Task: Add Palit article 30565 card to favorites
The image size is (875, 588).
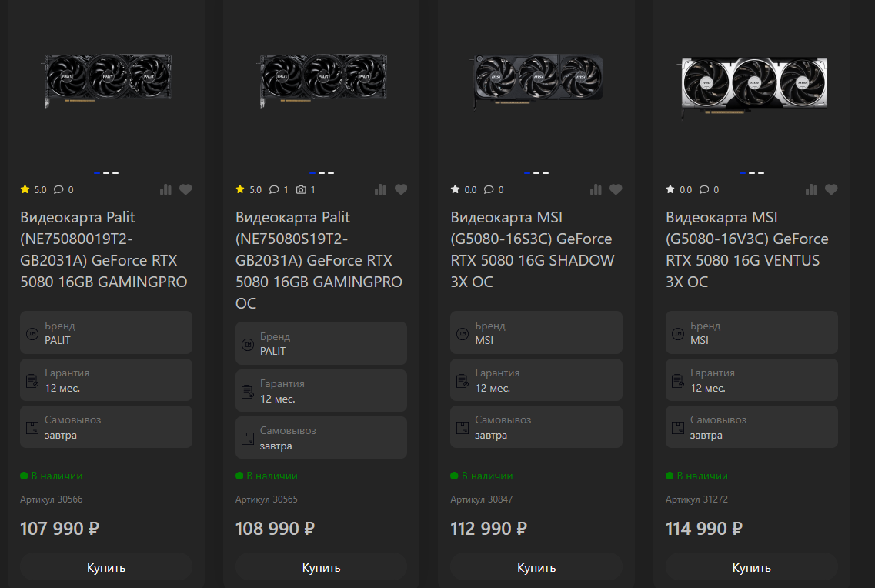Action: coord(401,189)
